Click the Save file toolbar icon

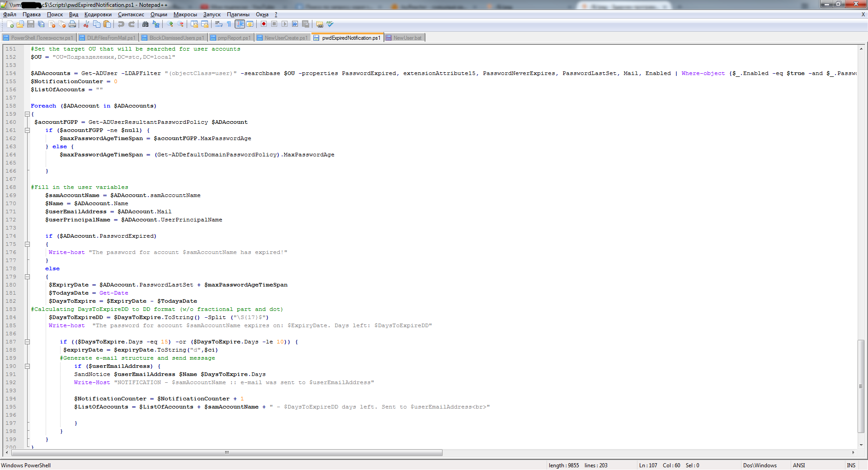tap(31, 24)
